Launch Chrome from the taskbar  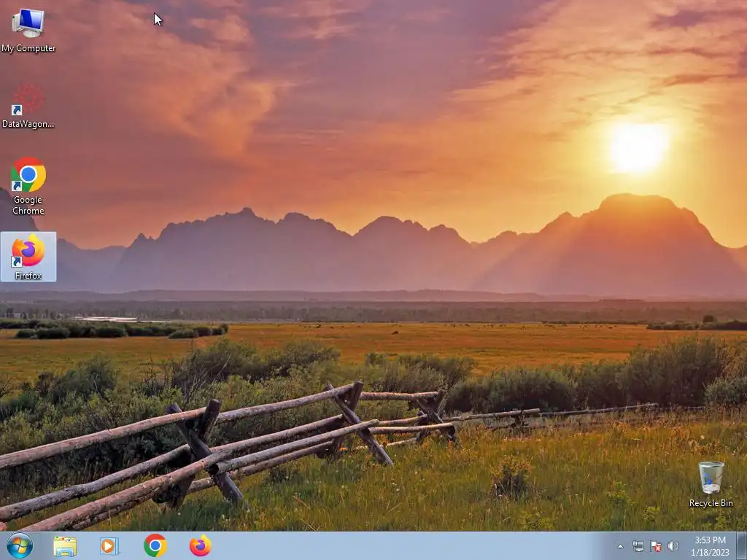click(155, 545)
